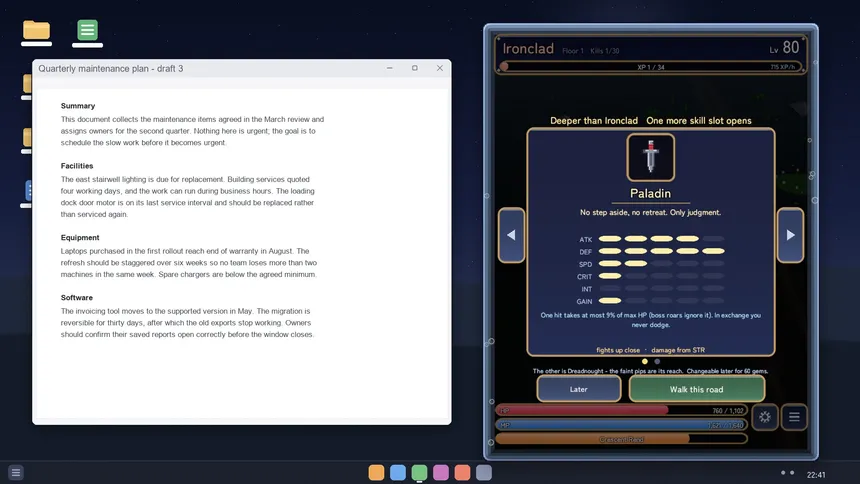Click 'Deeper than Ironclad' text

[594, 121]
